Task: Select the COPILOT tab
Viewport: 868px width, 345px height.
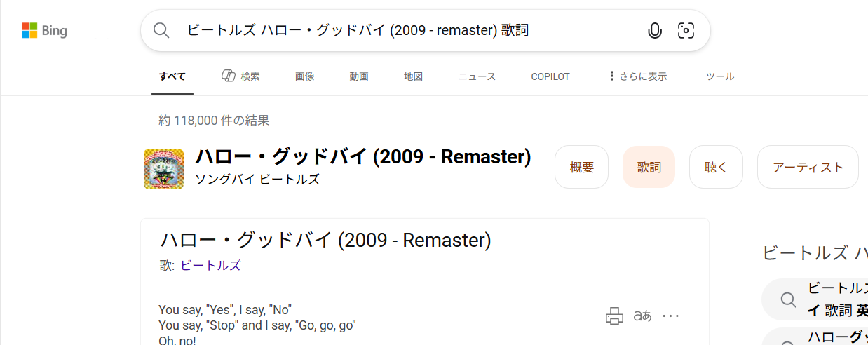Action: (550, 76)
